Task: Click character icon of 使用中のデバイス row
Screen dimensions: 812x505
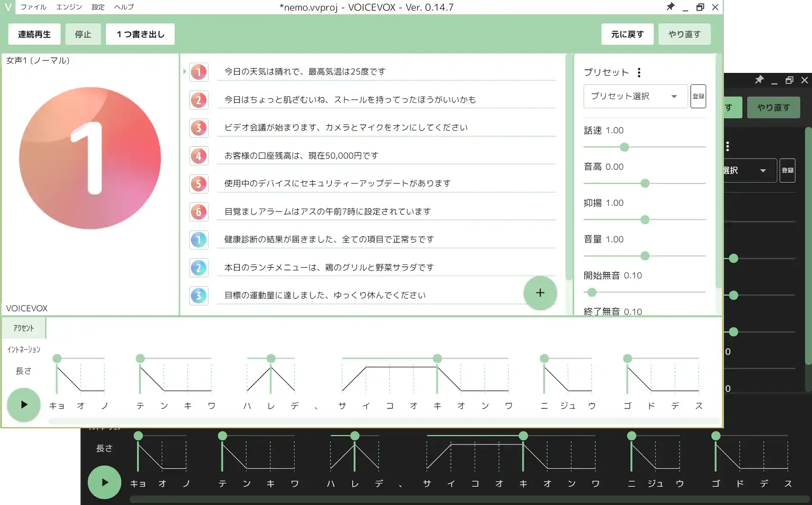Action: (199, 183)
